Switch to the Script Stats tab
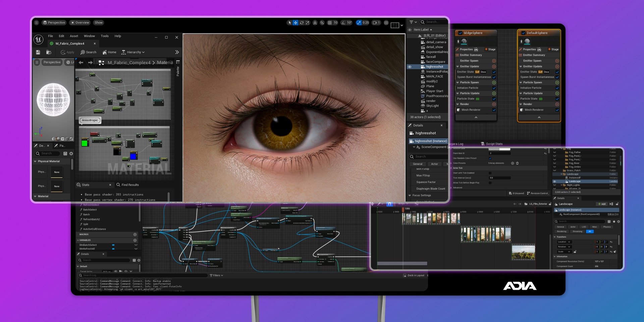The width and height of the screenshot is (644, 322). pyautogui.click(x=492, y=144)
